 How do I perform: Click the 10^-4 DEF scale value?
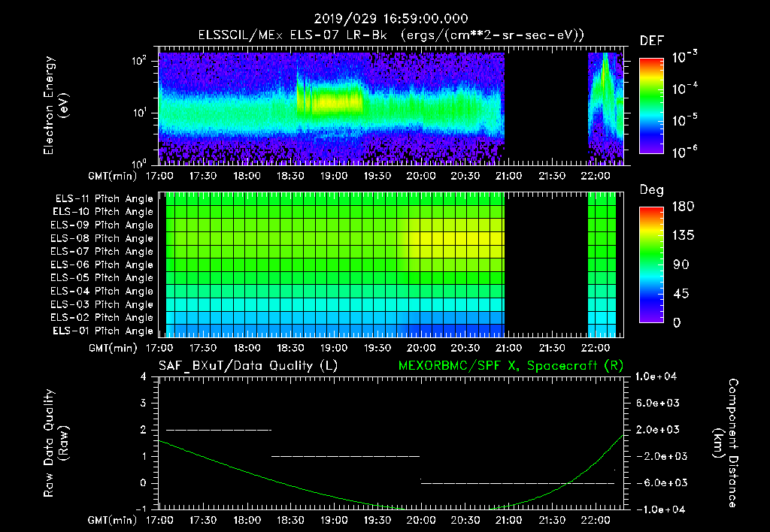[684, 89]
